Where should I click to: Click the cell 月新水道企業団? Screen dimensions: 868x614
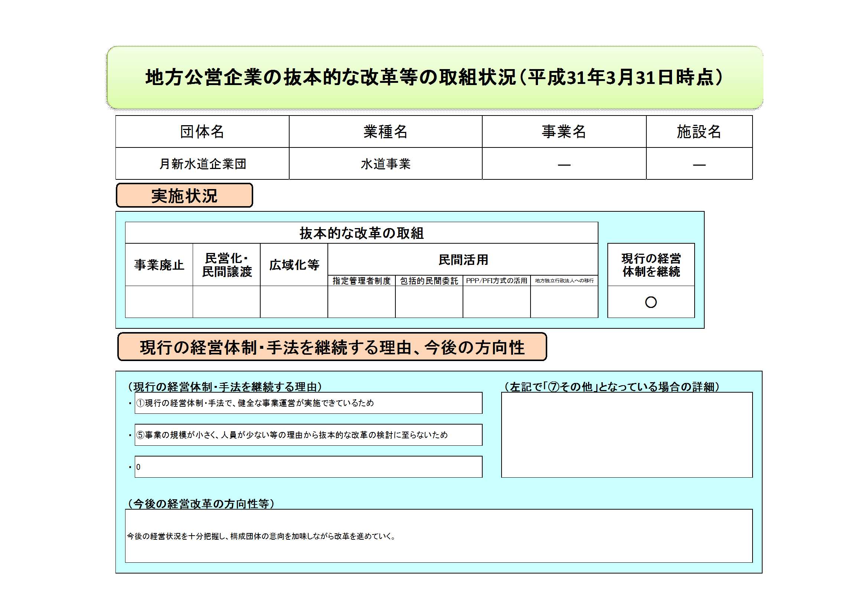(x=202, y=164)
